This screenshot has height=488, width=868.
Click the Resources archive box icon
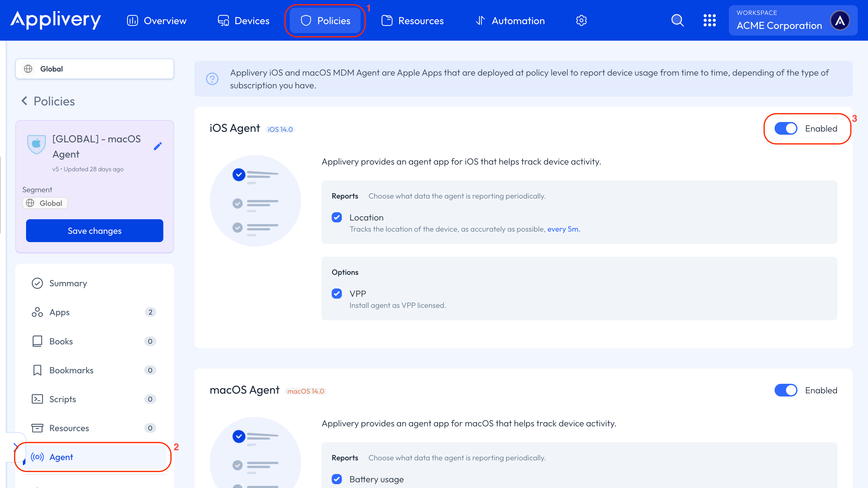click(37, 428)
